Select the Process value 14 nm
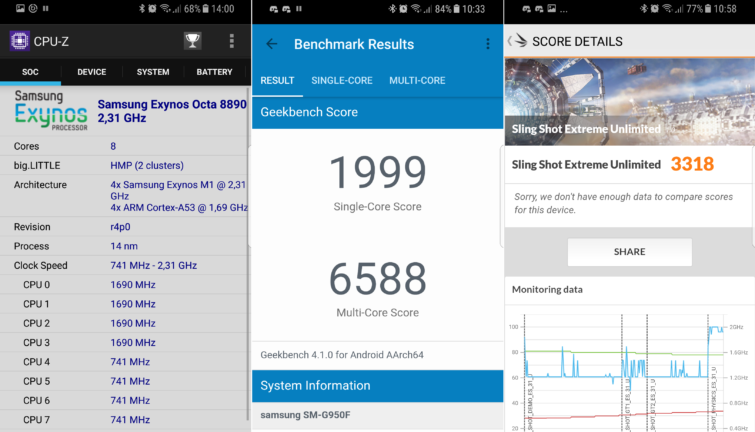 click(x=124, y=246)
